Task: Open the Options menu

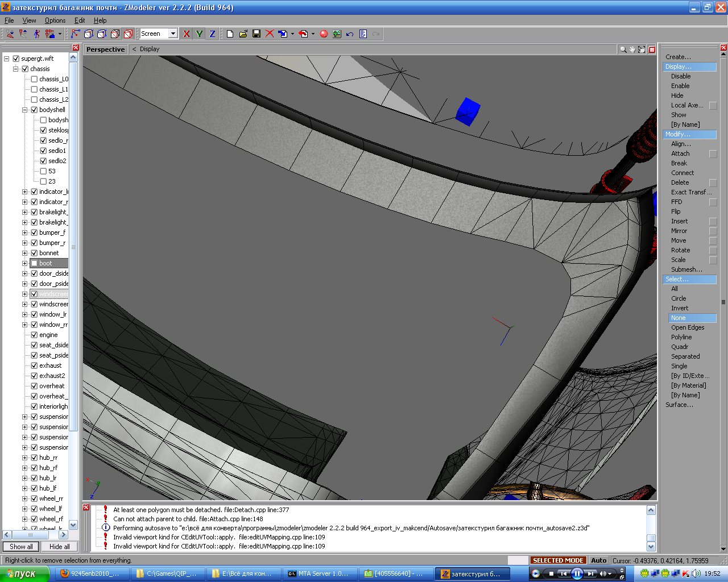Action: pyautogui.click(x=55, y=20)
